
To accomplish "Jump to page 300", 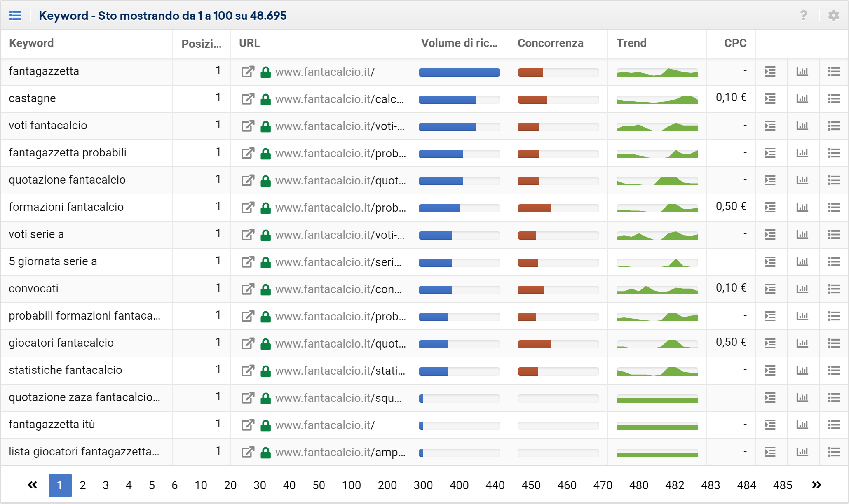I will [423, 485].
